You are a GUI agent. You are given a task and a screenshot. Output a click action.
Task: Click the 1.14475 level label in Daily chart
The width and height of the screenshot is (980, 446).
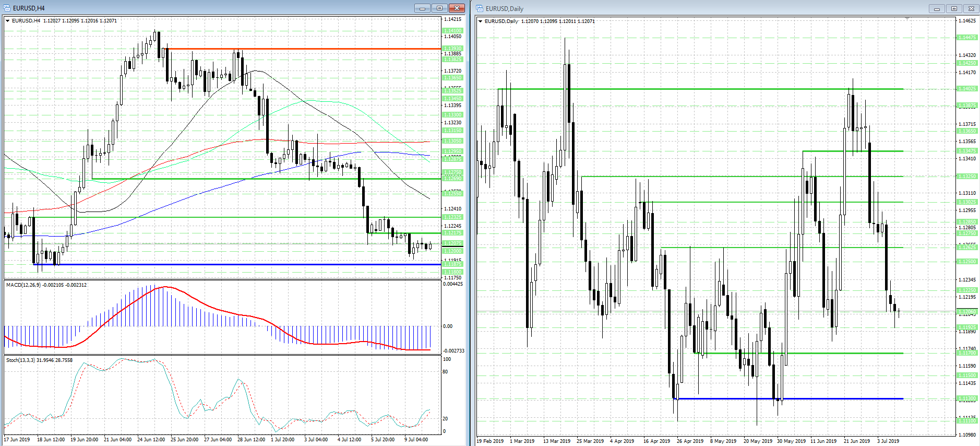point(967,38)
